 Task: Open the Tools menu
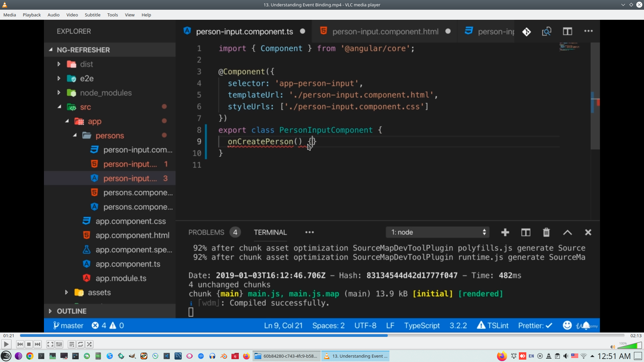[x=112, y=15]
